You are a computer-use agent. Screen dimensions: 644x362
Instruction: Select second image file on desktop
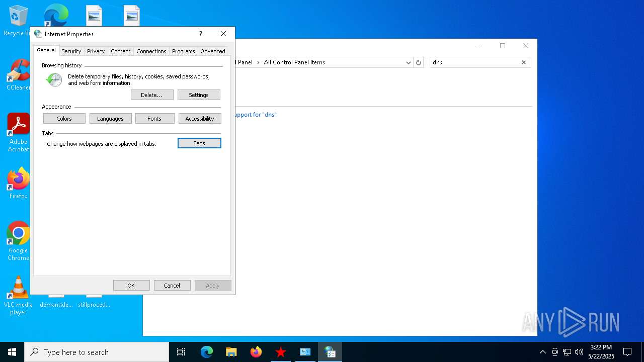132,16
